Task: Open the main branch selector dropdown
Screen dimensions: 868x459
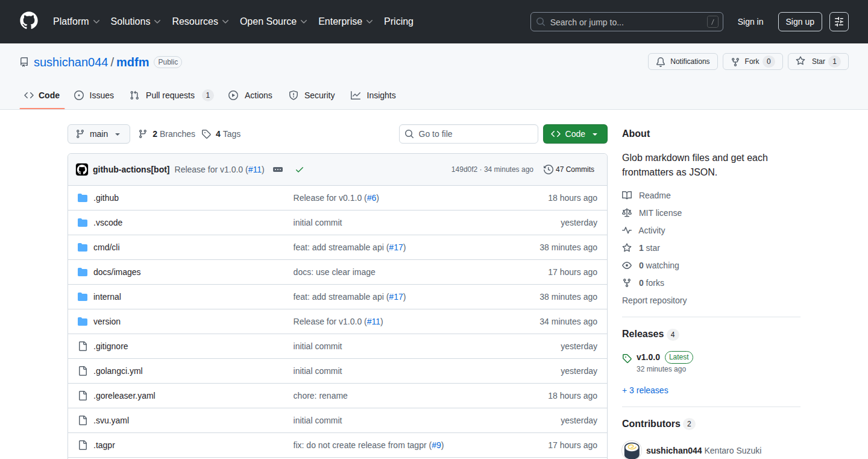Action: 99,134
